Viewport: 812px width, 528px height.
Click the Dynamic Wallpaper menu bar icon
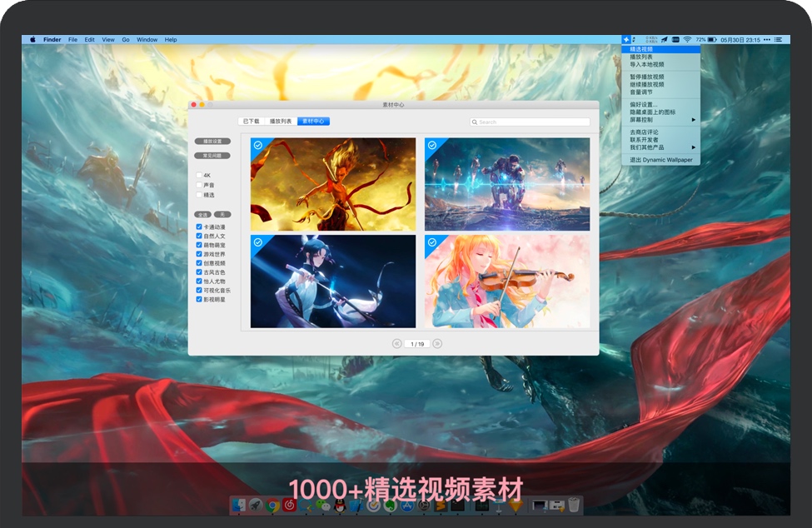(x=626, y=39)
